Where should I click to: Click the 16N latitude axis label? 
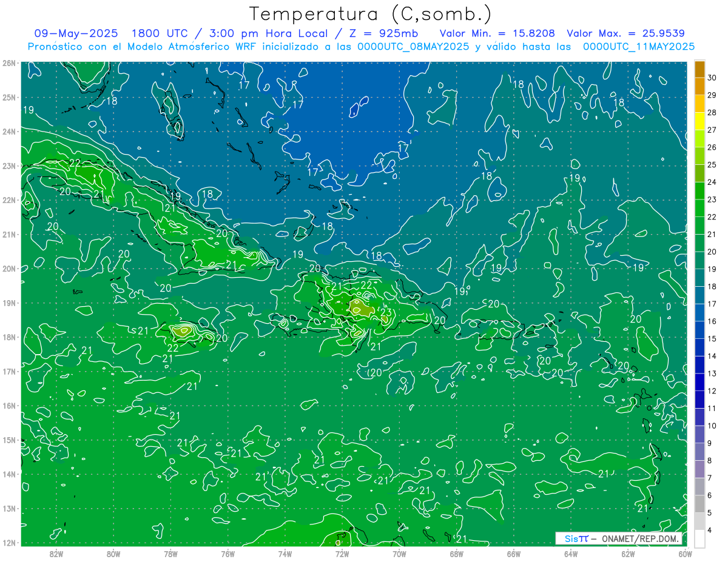(9, 406)
